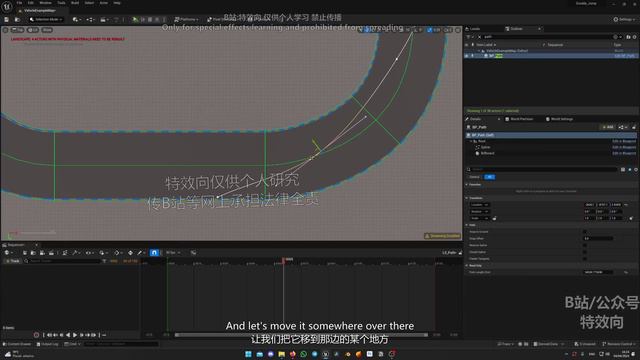Click the Sequencer auto-key diamond icon
This screenshot has height=360, width=640.
(130, 253)
